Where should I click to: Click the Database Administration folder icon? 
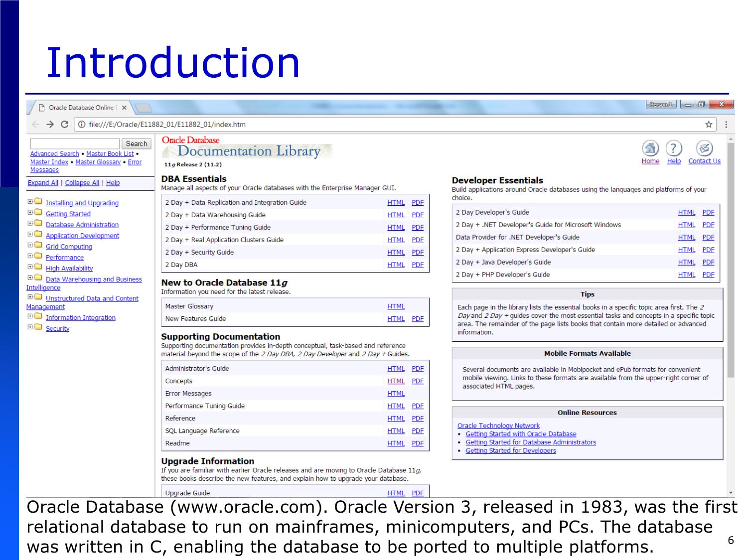click(x=38, y=224)
